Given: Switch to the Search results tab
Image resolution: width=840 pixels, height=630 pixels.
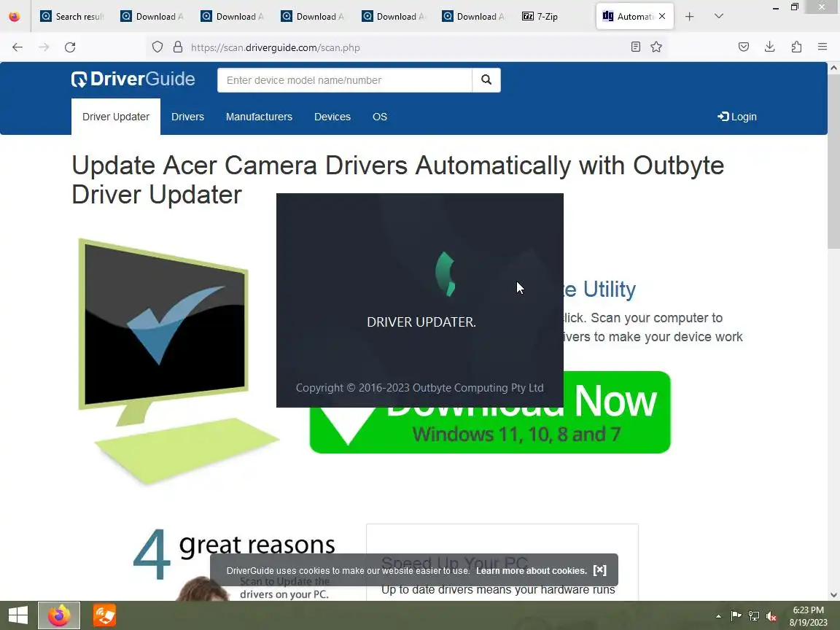Looking at the screenshot, I should click(71, 17).
